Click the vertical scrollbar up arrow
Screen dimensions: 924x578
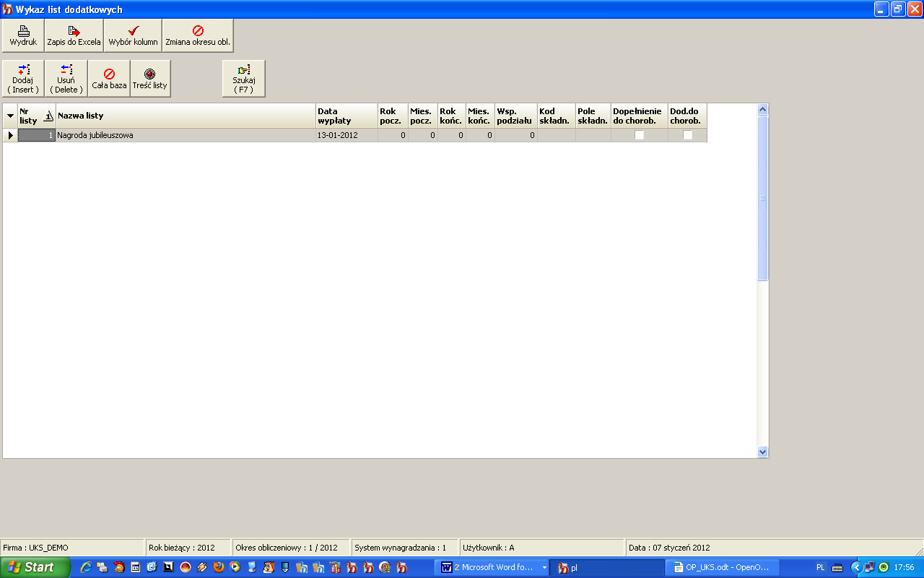pyautogui.click(x=763, y=109)
